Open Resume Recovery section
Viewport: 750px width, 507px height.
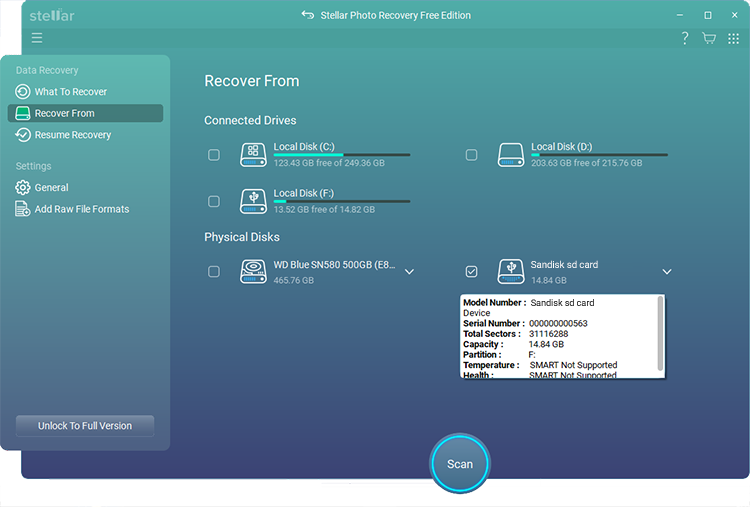click(85, 135)
